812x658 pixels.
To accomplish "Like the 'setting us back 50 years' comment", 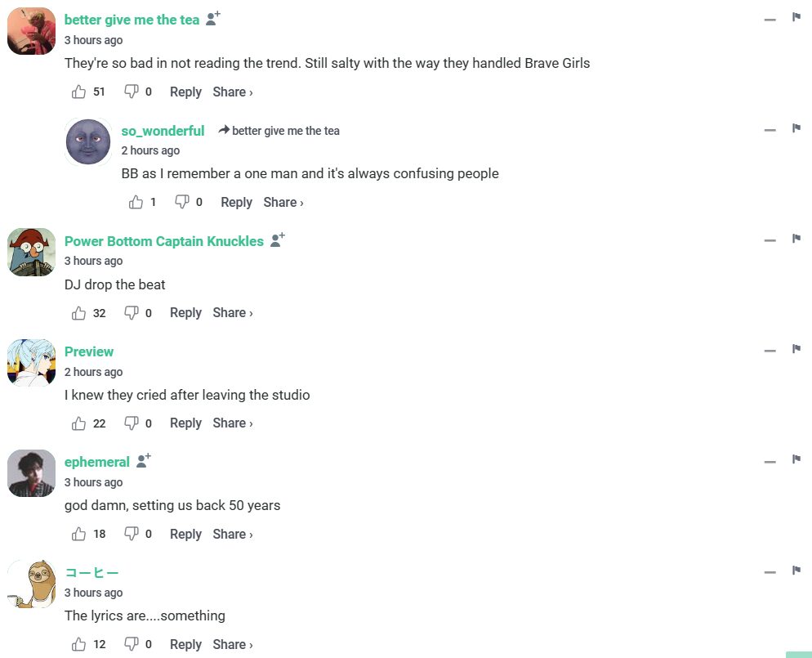I will (x=79, y=535).
